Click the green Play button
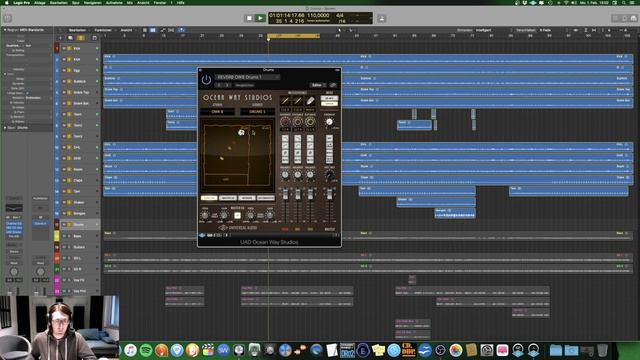 point(260,18)
